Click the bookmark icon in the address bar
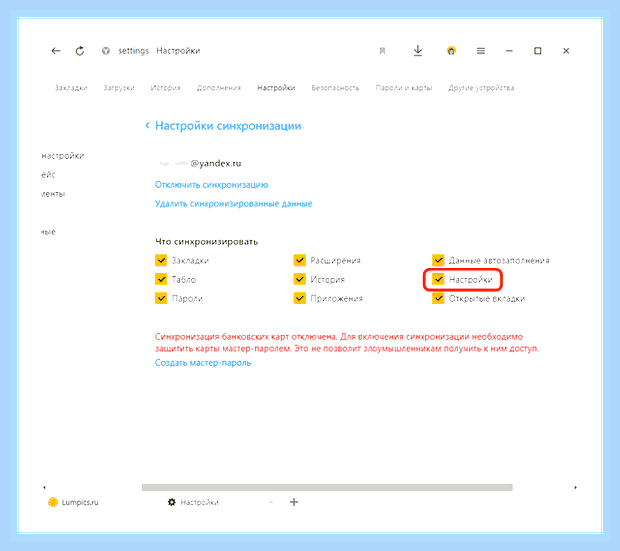Screen dimensions: 620x551 click(382, 51)
